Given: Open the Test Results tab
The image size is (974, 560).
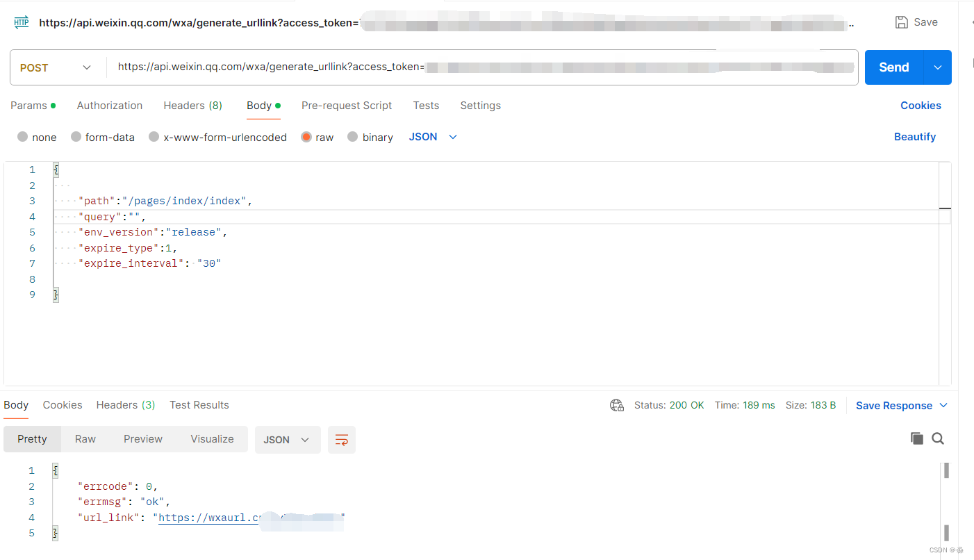Looking at the screenshot, I should click(x=199, y=405).
